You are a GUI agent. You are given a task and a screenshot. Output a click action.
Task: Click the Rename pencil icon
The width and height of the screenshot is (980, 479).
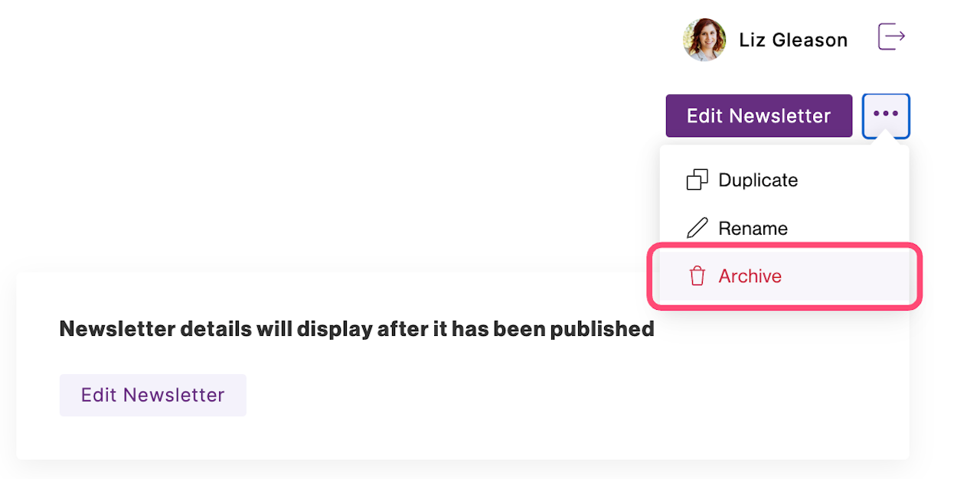[x=697, y=228]
